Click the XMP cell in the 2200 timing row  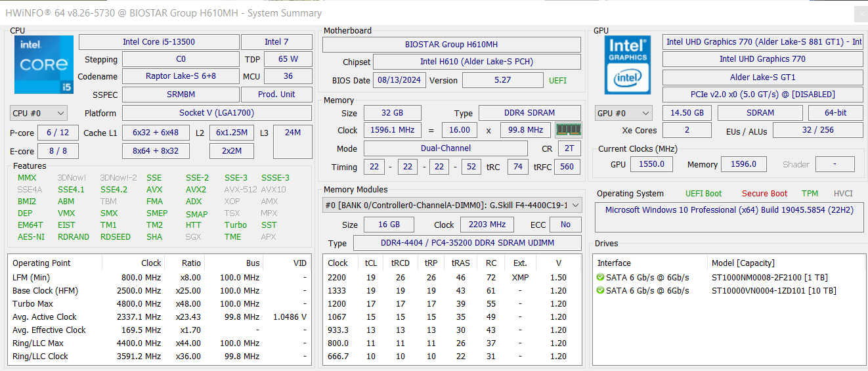pyautogui.click(x=520, y=277)
